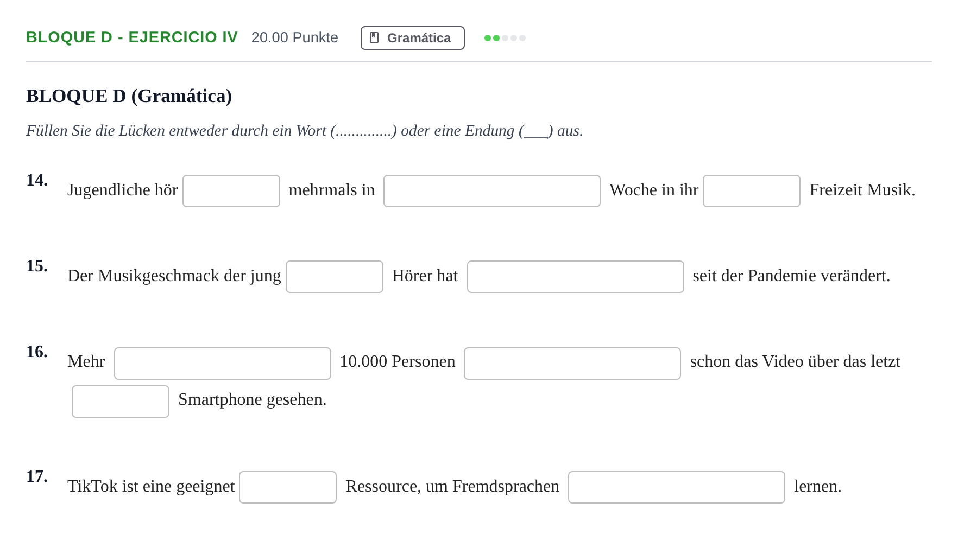Click question number 17 label
Viewport: 958px width, 560px height.
coord(37,476)
